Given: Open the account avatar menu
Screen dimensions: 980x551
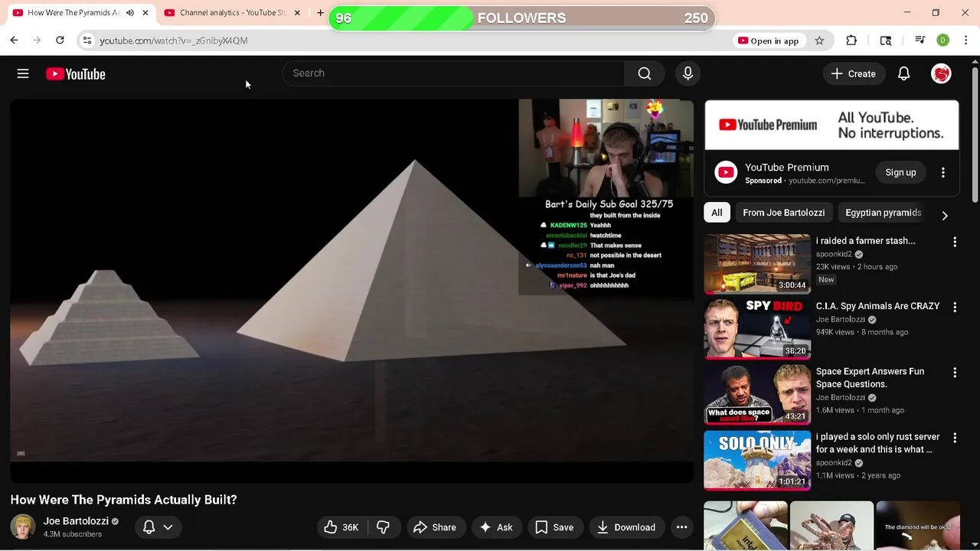Looking at the screenshot, I should (941, 73).
